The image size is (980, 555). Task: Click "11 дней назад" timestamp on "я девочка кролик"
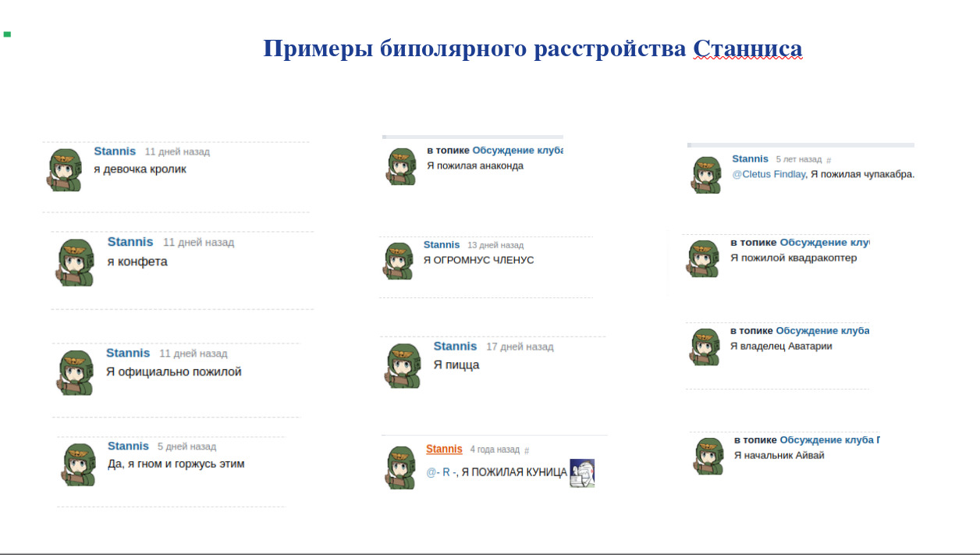coord(177,152)
